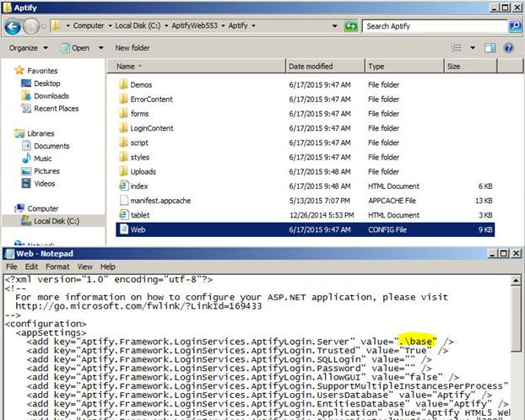The image size is (525, 420).
Task: Click the Back navigation arrow
Action: coord(14,26)
